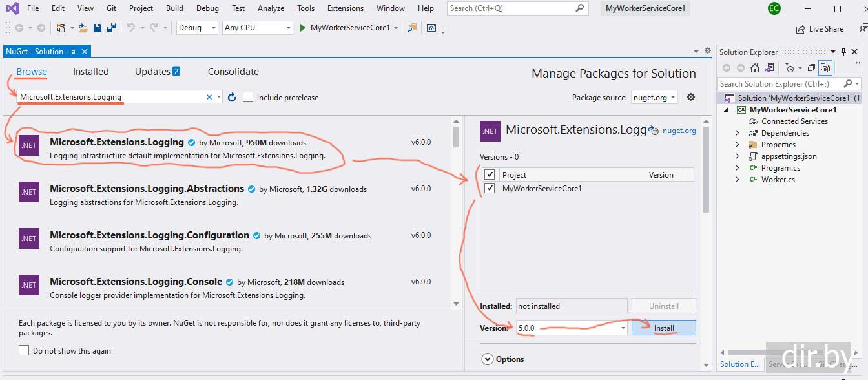Open the nuget.org package link

click(x=679, y=131)
